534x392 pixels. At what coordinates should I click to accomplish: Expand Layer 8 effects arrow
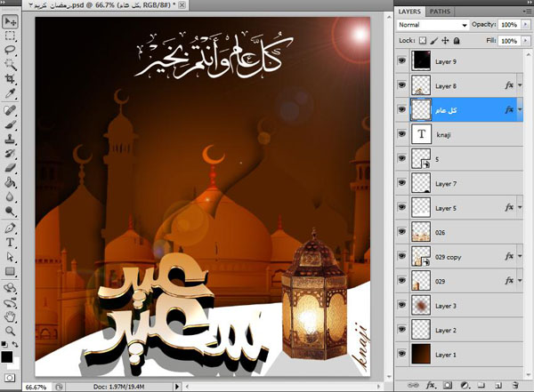pyautogui.click(x=520, y=86)
